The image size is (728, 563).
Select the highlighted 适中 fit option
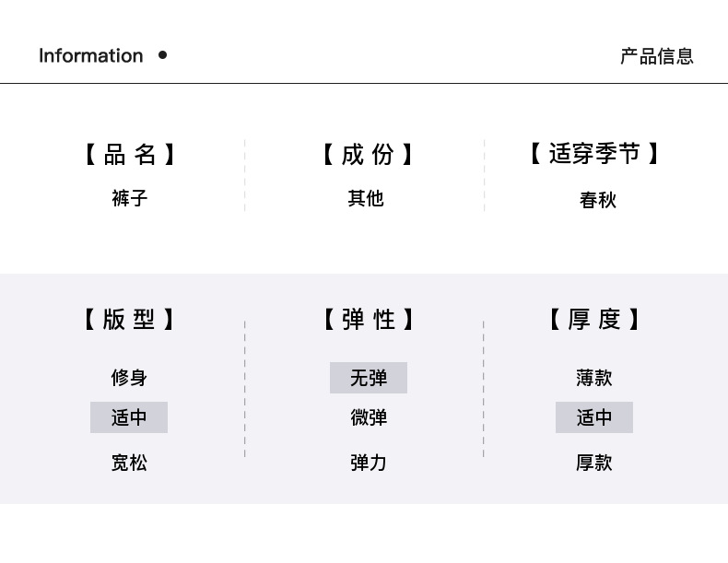tap(129, 417)
